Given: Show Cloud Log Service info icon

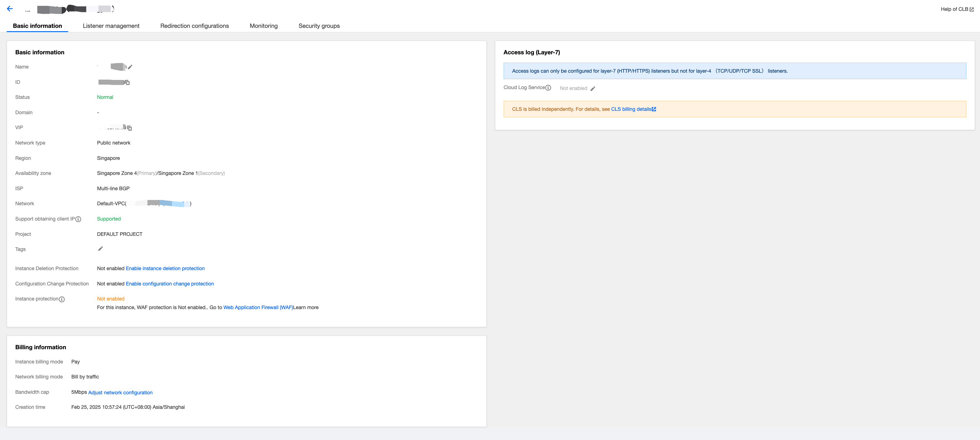Looking at the screenshot, I should [x=548, y=88].
